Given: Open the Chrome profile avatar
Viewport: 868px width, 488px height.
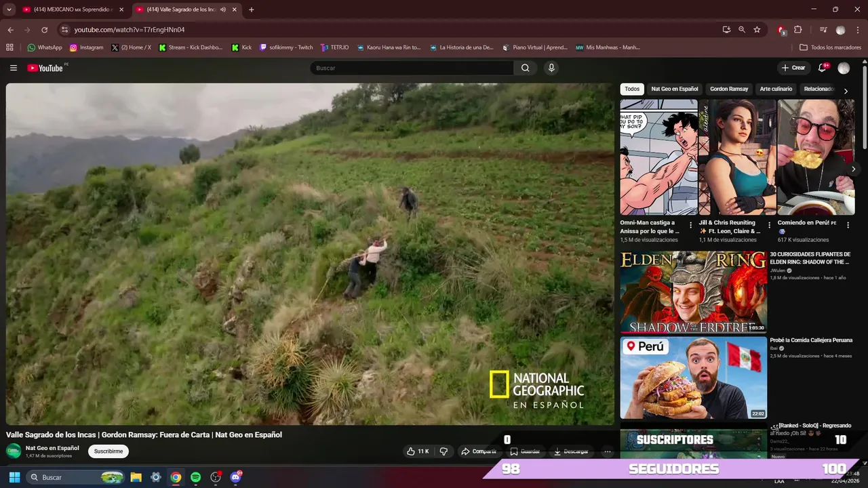Looking at the screenshot, I should tap(841, 30).
